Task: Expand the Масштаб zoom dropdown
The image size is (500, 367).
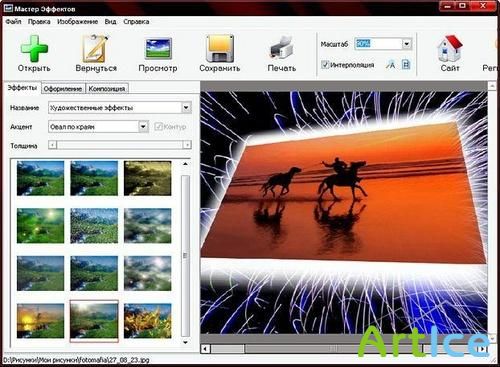Action: point(406,44)
